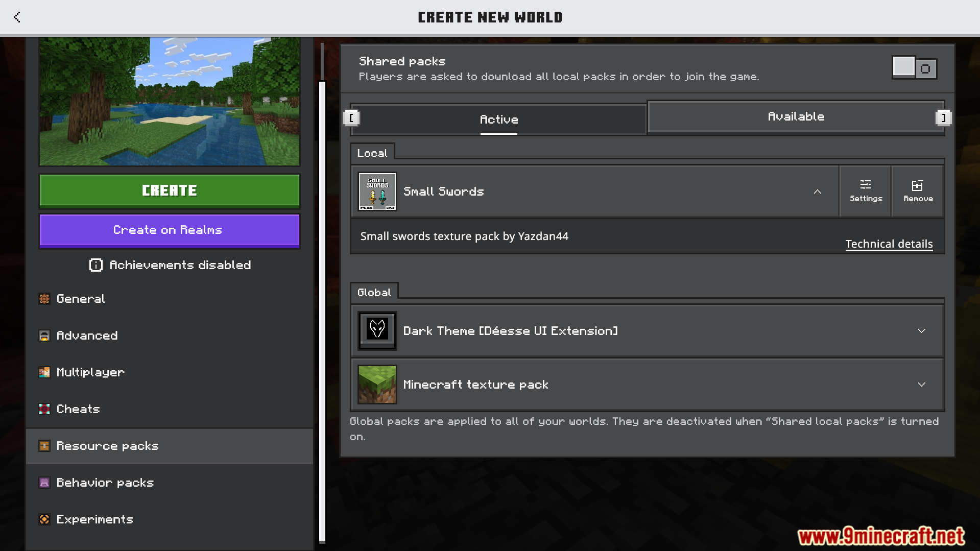Open the Advanced settings section
980x551 pixels.
170,336
